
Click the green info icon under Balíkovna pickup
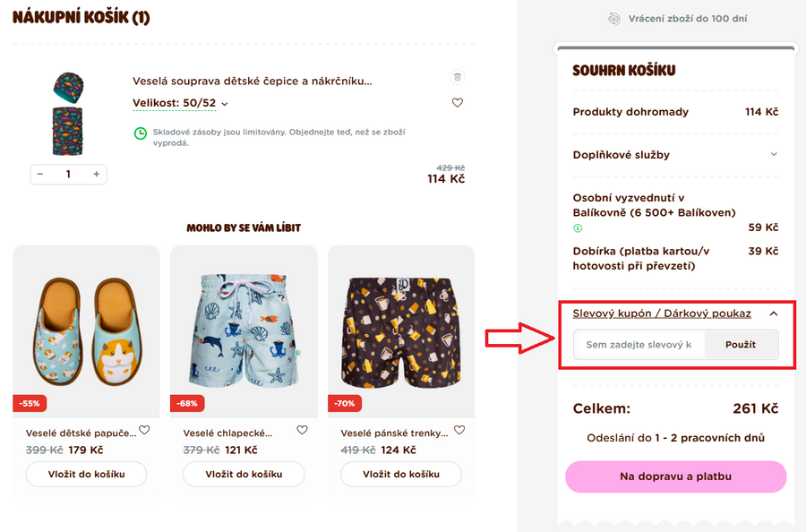tap(578, 228)
